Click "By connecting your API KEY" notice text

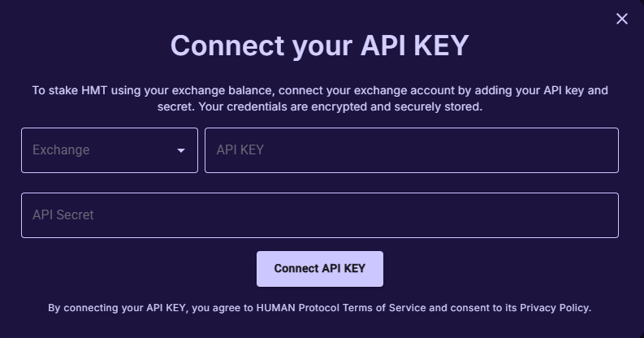click(118, 308)
